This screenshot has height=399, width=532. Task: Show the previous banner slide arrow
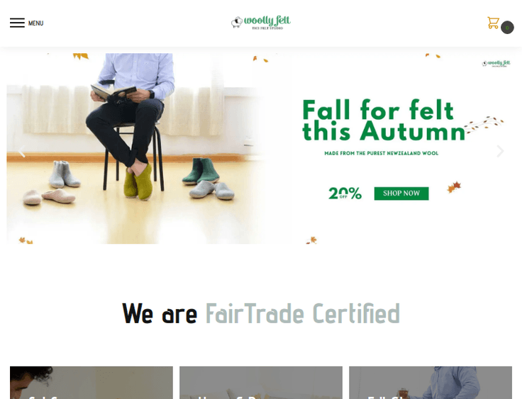pos(22,151)
